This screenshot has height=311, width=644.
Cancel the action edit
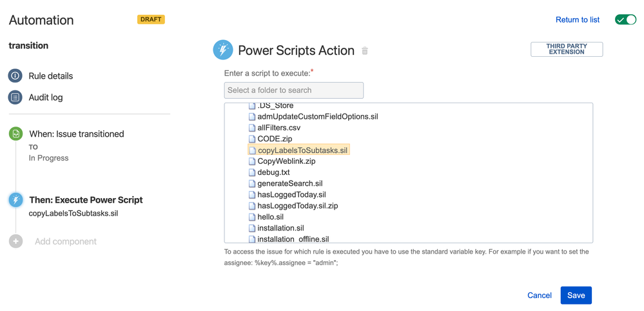coord(540,296)
